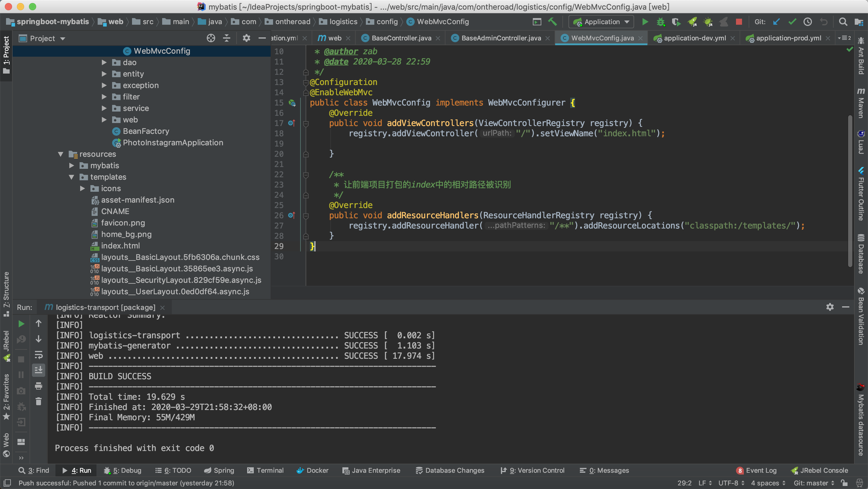Open Search Everywhere magnifier icon
This screenshot has height=489, width=868.
(843, 22)
